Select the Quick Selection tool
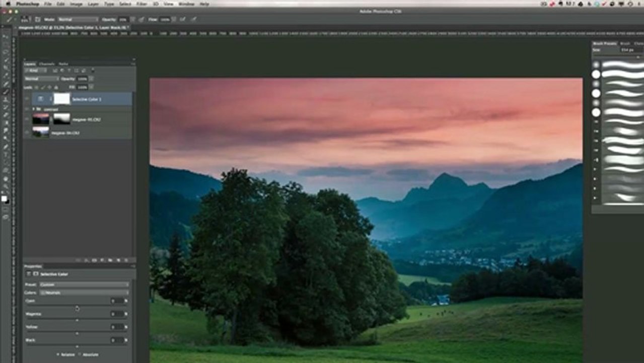The image size is (644, 363). click(x=6, y=59)
